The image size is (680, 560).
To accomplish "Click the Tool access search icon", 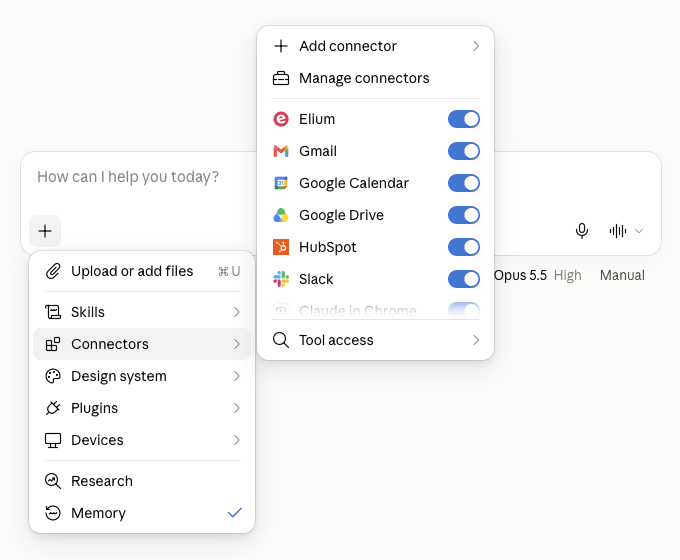I will tap(281, 340).
